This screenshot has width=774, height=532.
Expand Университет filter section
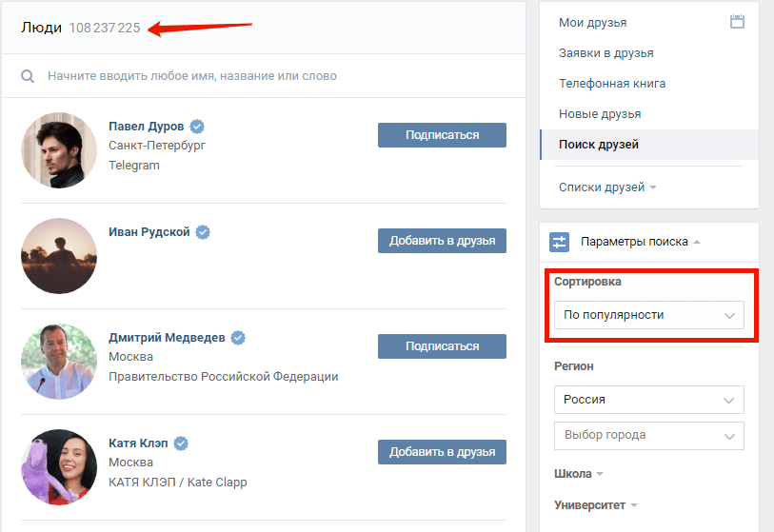(x=596, y=505)
